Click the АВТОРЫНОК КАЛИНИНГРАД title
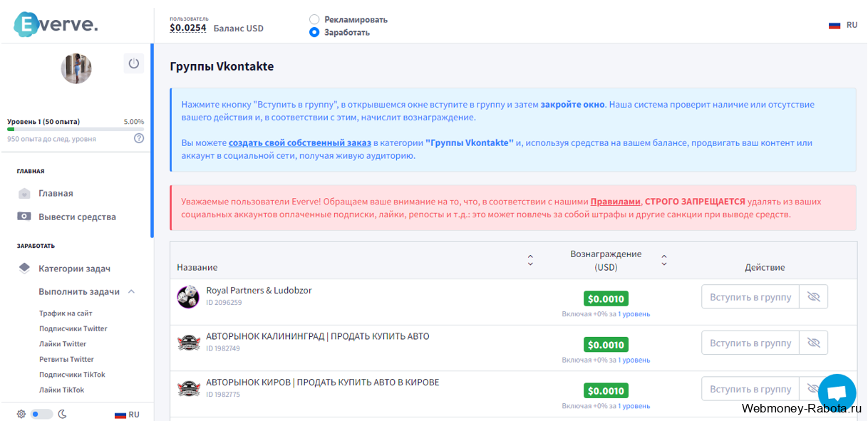This screenshot has height=421, width=868. coord(318,336)
